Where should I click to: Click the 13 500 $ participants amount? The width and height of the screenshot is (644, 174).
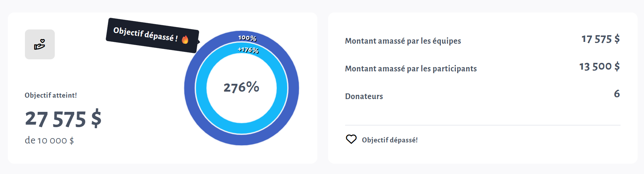[599, 66]
